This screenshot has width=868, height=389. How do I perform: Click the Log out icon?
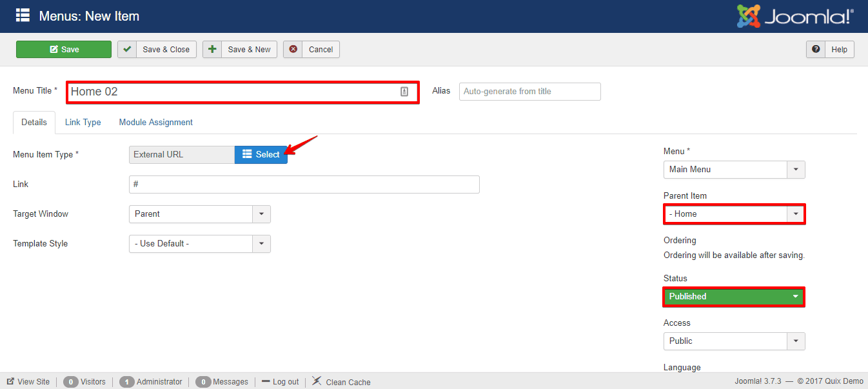[266, 381]
